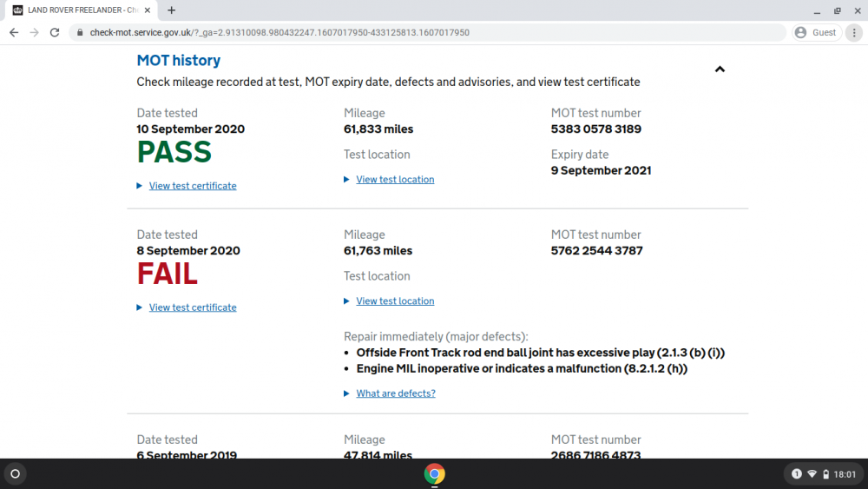View test certificate for 8 September 2020
Image resolution: width=868 pixels, height=489 pixels.
(193, 307)
